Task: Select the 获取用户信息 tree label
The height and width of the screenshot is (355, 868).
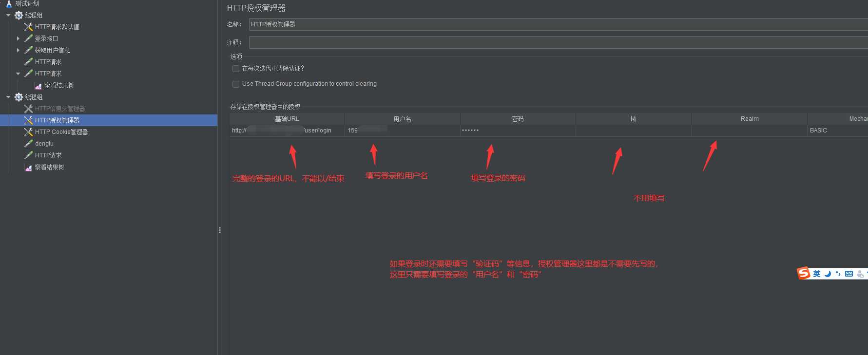Action: 52,50
